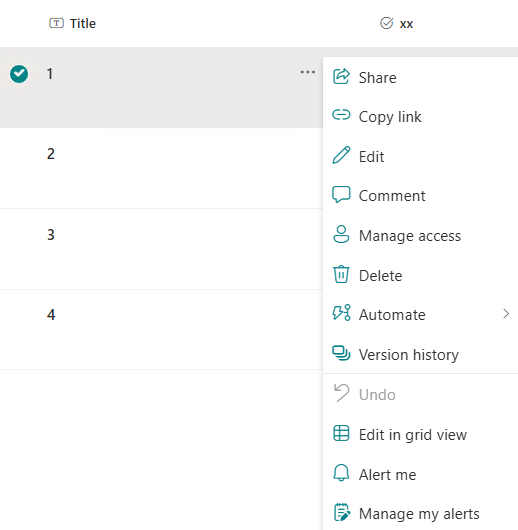Select the Edit menu entry
Screen dimensions: 518x530
pos(420,156)
